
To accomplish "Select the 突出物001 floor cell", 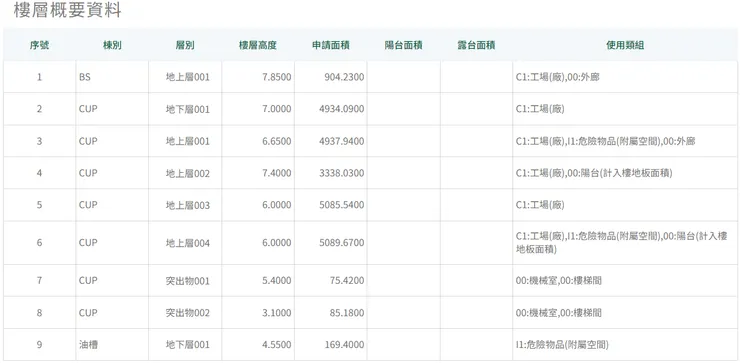I will (185, 281).
